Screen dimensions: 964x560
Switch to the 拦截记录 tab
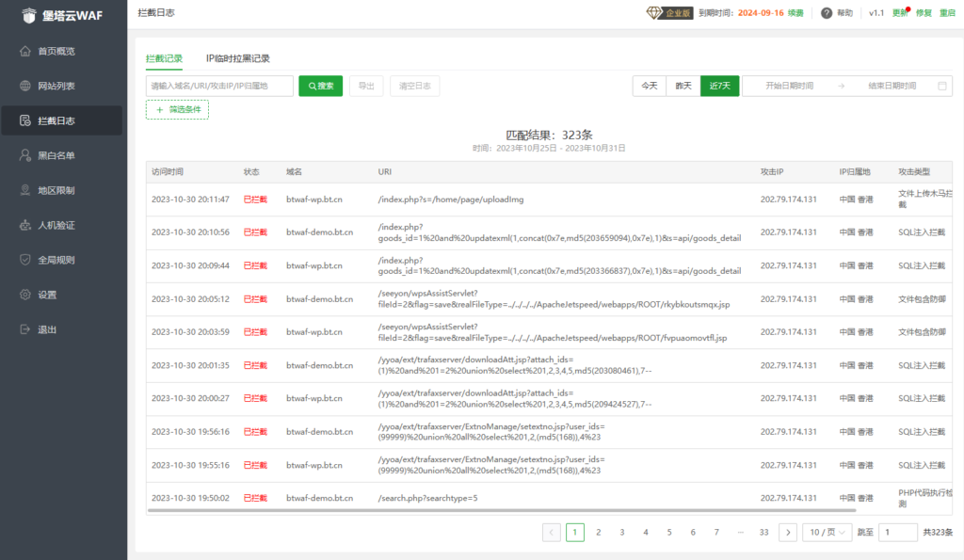pyautogui.click(x=164, y=58)
